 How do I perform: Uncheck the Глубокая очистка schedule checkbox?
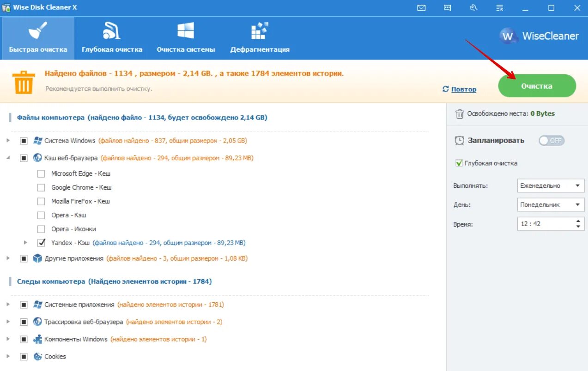pyautogui.click(x=459, y=163)
